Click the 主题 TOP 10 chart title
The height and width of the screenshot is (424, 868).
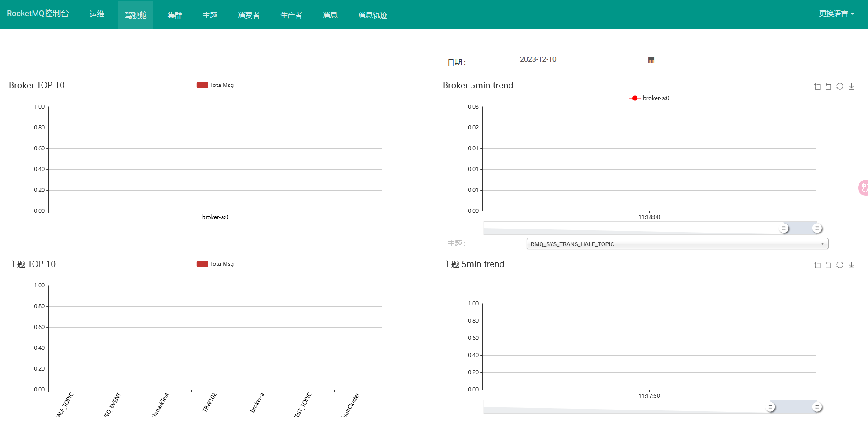tap(32, 264)
